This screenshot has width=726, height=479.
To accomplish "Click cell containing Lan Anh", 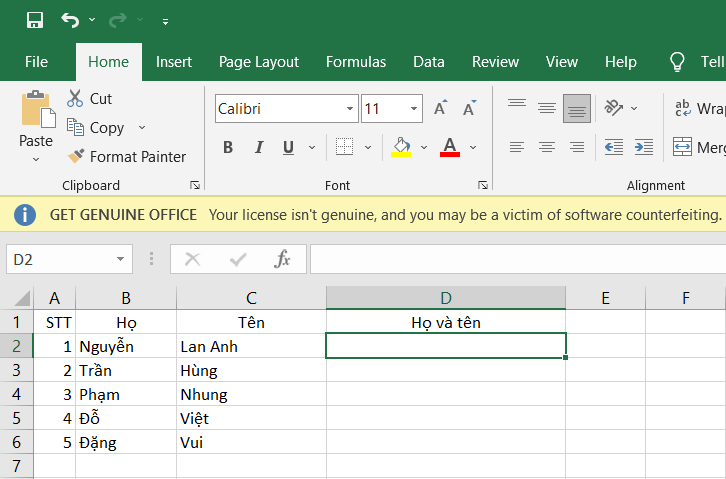I will [x=251, y=346].
